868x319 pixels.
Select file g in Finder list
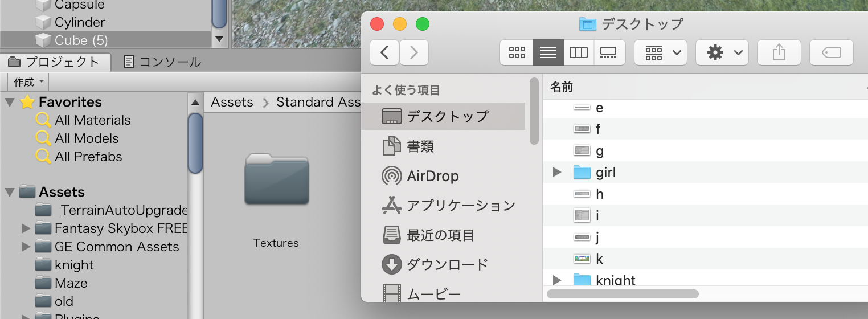[706, 151]
